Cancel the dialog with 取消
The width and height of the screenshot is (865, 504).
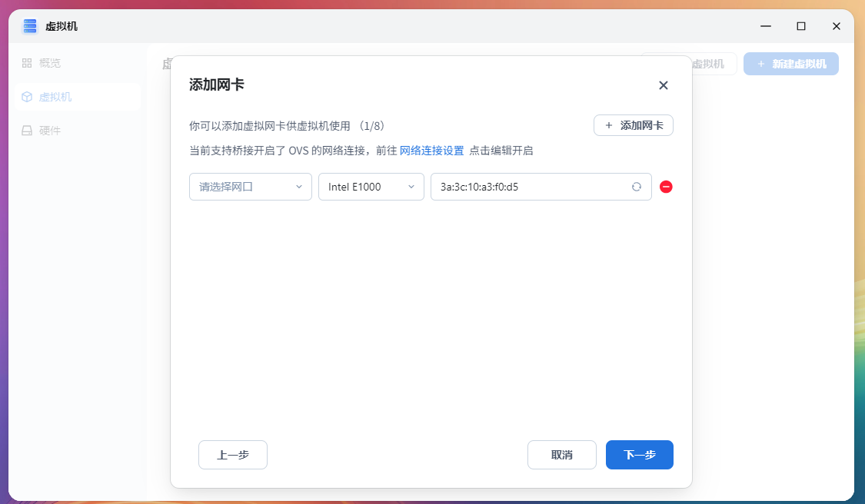tap(561, 455)
